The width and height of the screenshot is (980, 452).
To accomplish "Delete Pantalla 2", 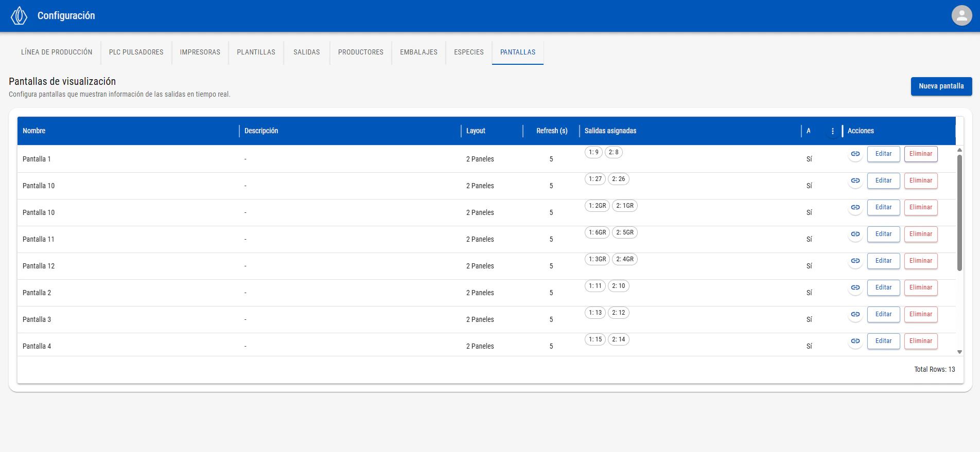I will pyautogui.click(x=921, y=287).
